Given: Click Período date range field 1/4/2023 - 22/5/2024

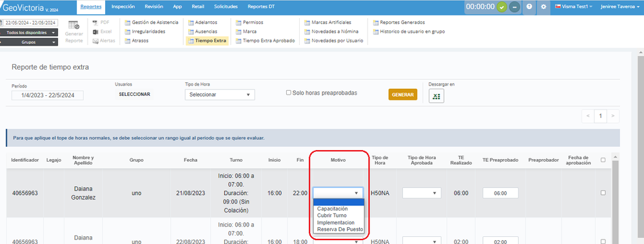Looking at the screenshot, I should (48, 95).
